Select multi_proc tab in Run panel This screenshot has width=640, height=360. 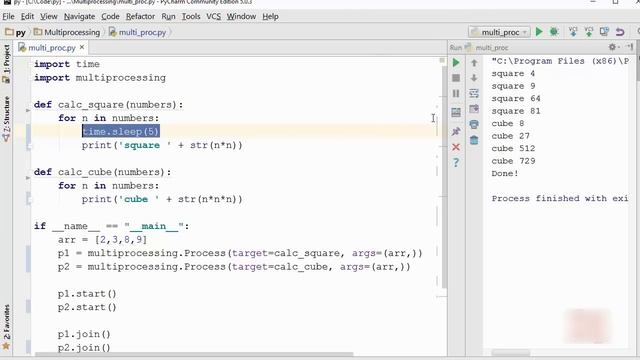[x=487, y=48]
